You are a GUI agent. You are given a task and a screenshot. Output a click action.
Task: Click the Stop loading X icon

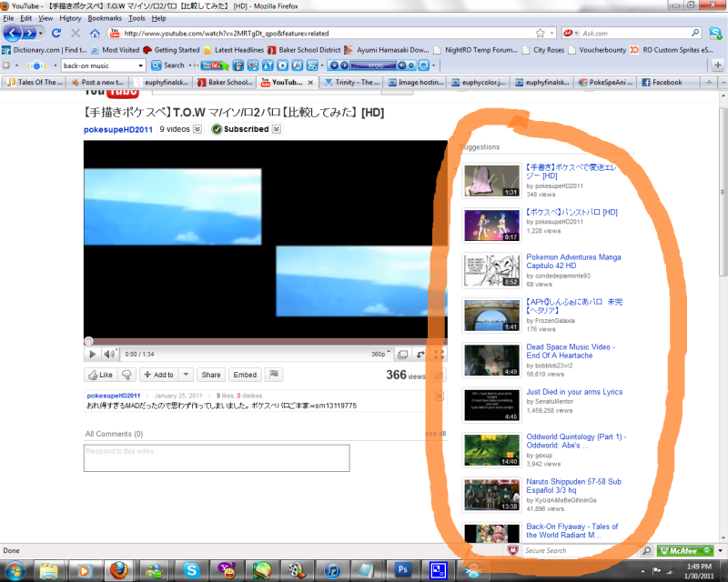pos(76,33)
